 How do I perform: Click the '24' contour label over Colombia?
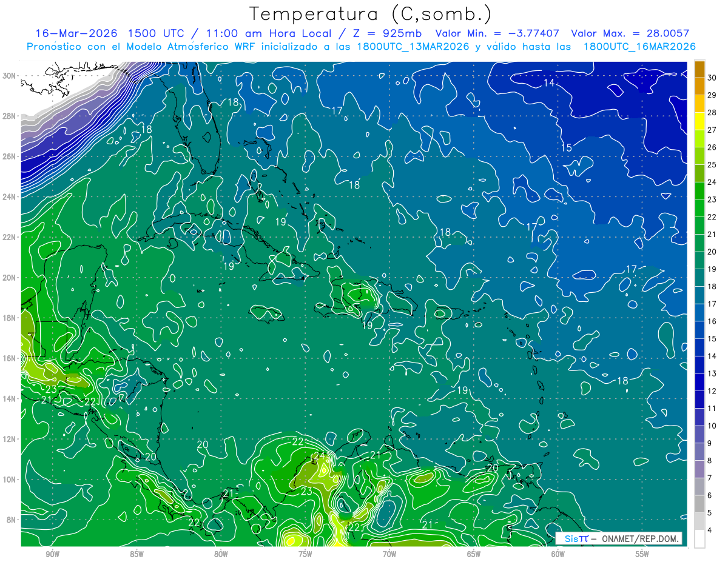pos(320,456)
